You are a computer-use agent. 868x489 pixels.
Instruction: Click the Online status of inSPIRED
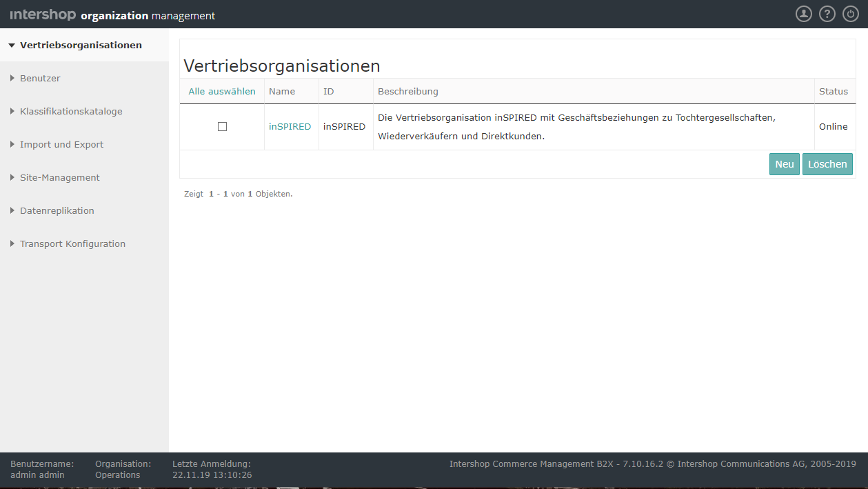coord(833,126)
